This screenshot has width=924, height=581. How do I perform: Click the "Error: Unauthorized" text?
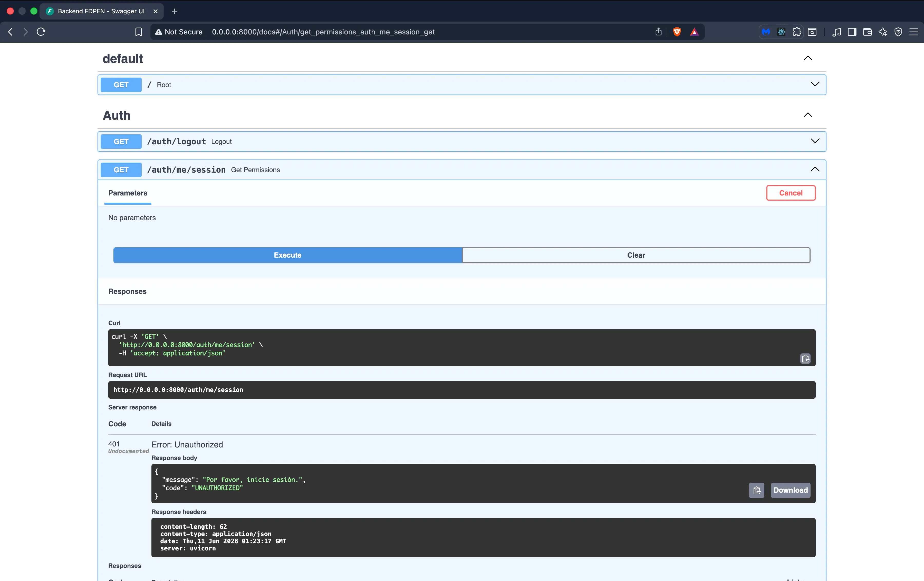187,445
